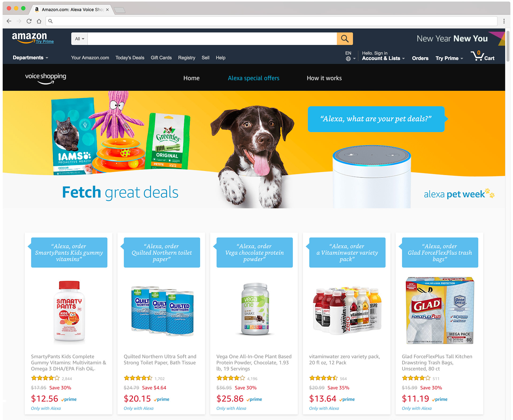The height and width of the screenshot is (420, 513).
Task: Click the voice shopping logo
Action: click(46, 78)
